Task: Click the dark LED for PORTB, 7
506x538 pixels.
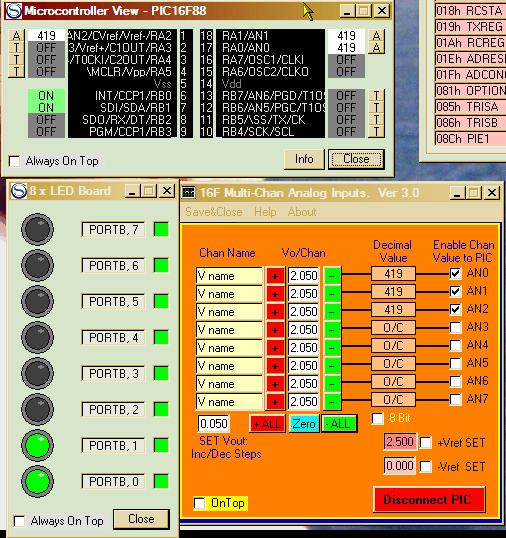Action: pyautogui.click(x=37, y=229)
